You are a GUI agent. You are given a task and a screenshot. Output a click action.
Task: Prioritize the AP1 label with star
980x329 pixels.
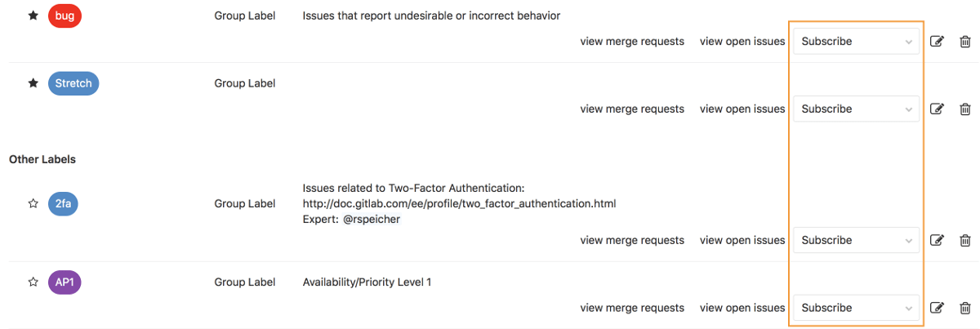click(33, 282)
